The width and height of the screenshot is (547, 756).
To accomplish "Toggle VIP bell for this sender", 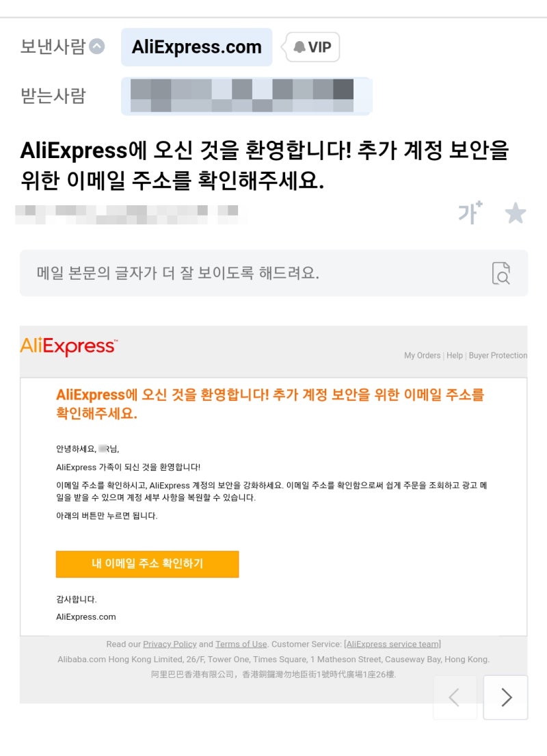I will pyautogui.click(x=312, y=47).
